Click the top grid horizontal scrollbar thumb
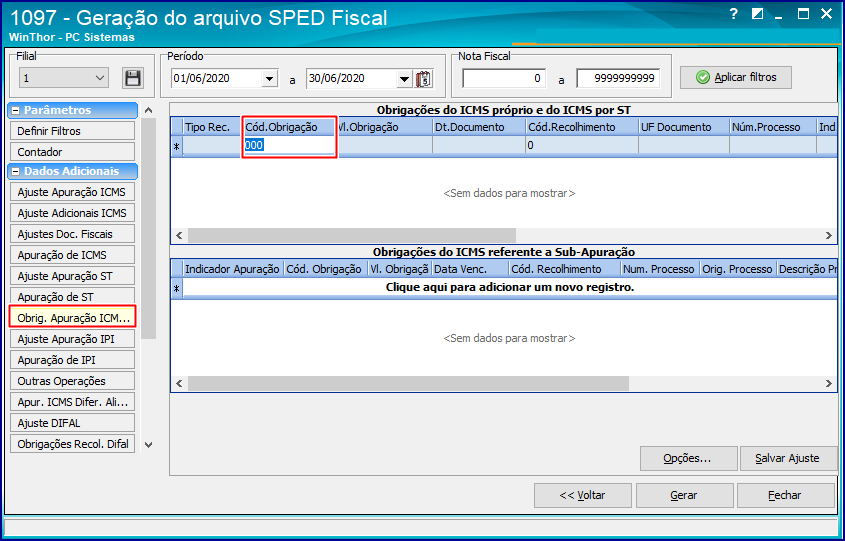 click(x=351, y=235)
